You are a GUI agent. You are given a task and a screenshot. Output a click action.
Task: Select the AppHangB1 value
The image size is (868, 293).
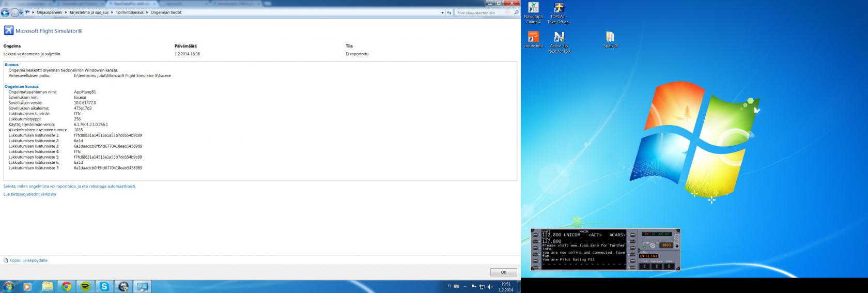(x=85, y=92)
